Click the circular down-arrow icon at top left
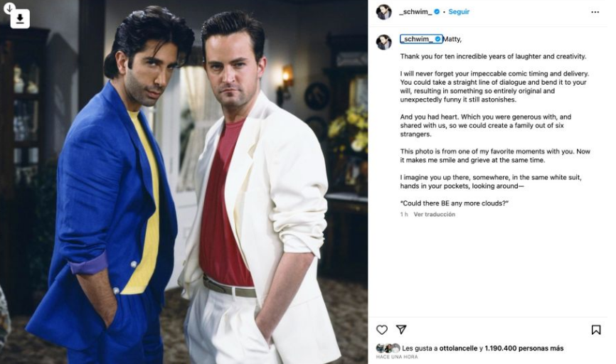 tap(9, 8)
